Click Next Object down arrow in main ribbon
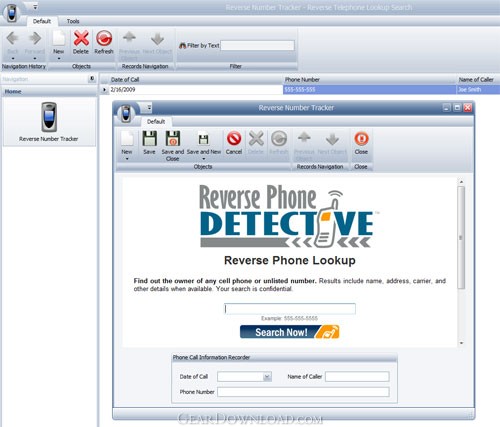This screenshot has width=500, height=427. [x=157, y=39]
